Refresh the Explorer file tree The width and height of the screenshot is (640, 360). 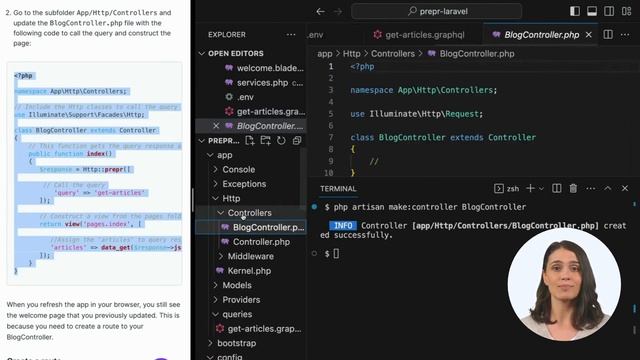point(281,141)
